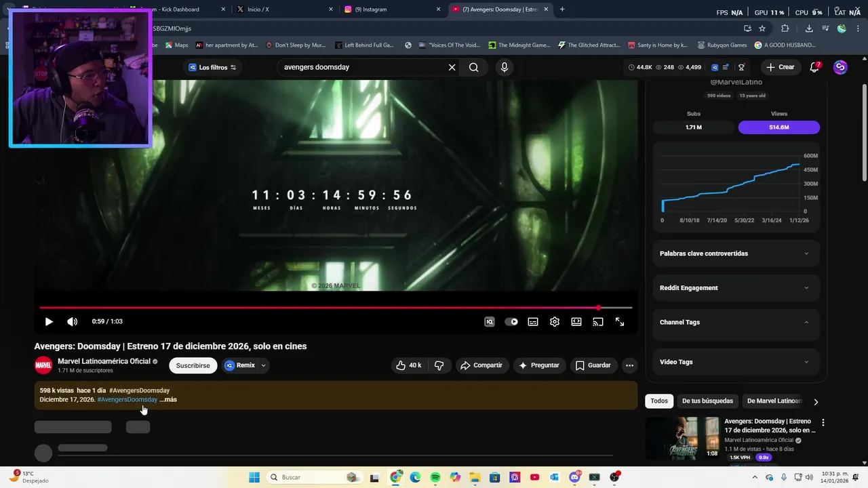
Task: Play the Avengers: Doomsday video
Action: click(49, 322)
